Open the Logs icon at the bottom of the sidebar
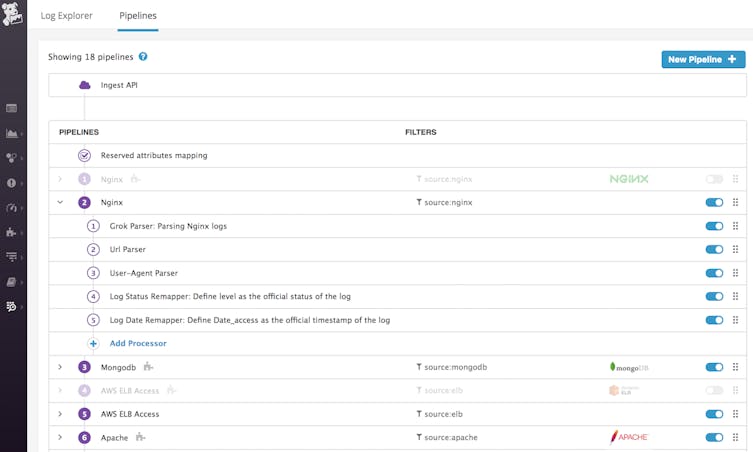753x452 pixels. 12,306
